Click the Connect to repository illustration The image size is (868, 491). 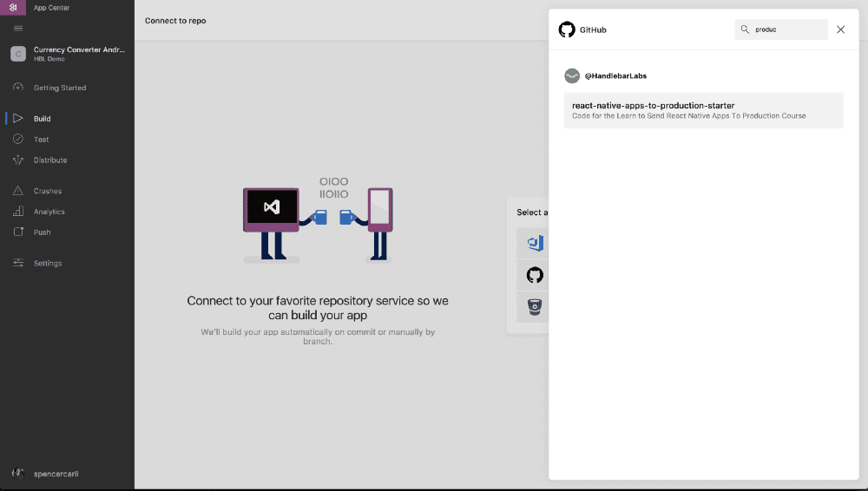tap(318, 219)
